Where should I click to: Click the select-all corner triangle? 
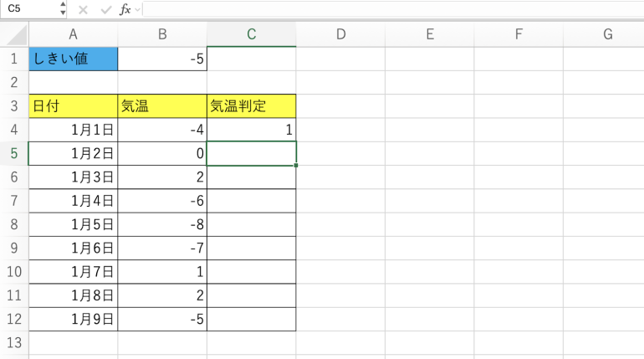[x=18, y=35]
